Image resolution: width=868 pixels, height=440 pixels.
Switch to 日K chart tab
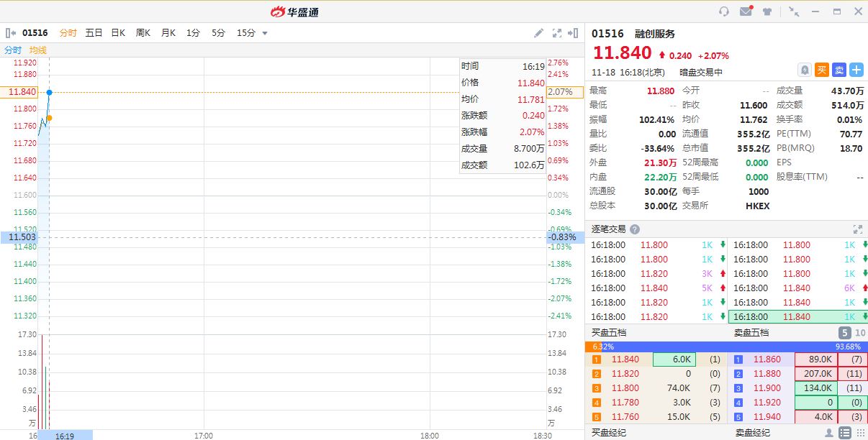(118, 33)
